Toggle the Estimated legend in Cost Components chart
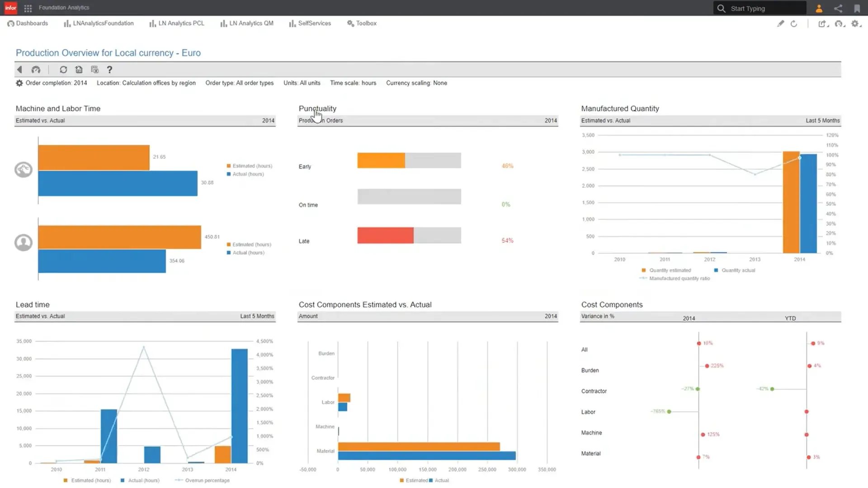 click(414, 480)
